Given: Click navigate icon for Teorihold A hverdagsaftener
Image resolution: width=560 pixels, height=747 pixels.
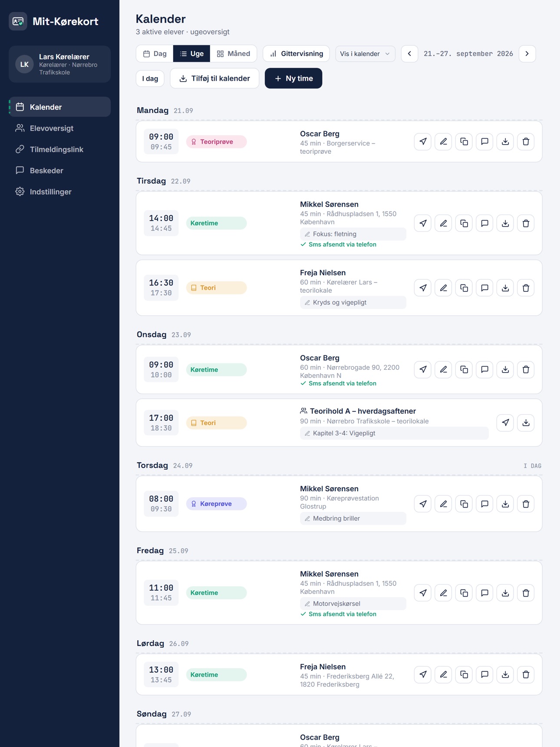Looking at the screenshot, I should coord(505,423).
